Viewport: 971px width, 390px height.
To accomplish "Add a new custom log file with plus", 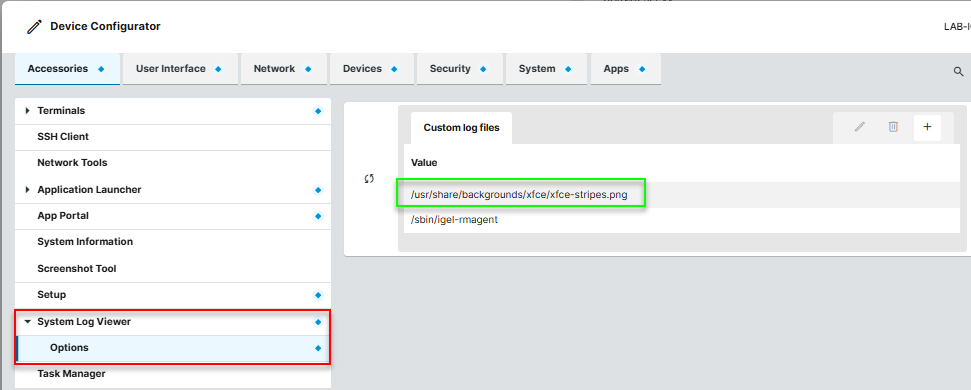I will [927, 127].
